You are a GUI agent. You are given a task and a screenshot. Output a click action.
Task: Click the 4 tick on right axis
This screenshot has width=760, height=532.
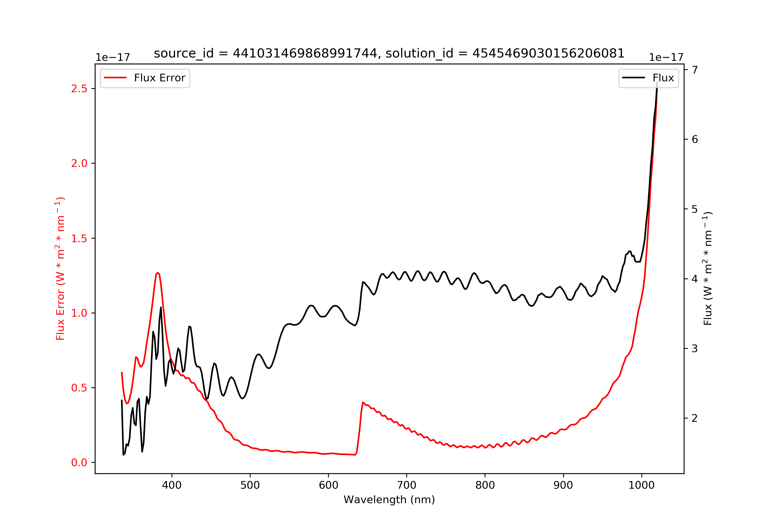[695, 279]
